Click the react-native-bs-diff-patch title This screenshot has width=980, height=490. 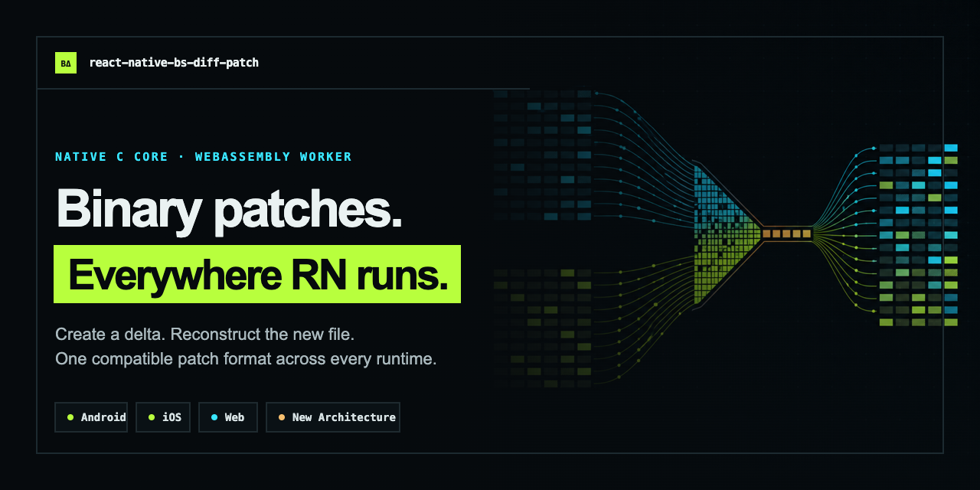click(x=174, y=63)
